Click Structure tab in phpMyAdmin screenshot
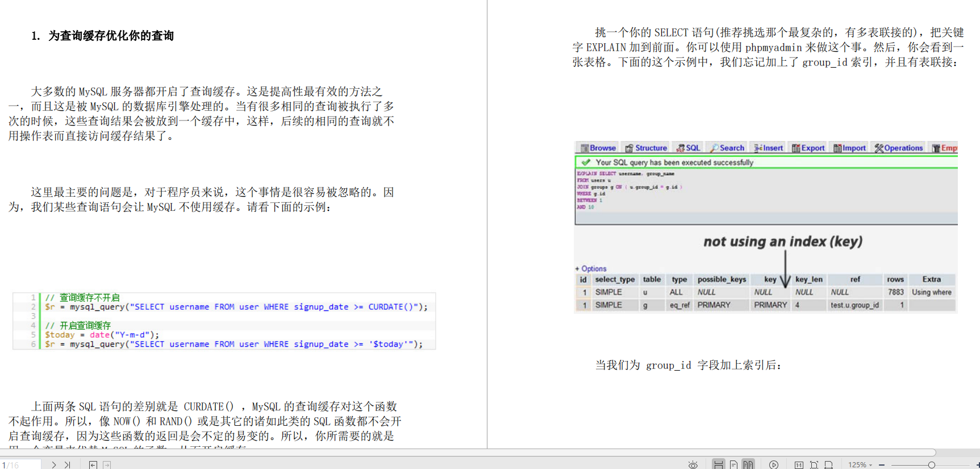 coord(646,148)
